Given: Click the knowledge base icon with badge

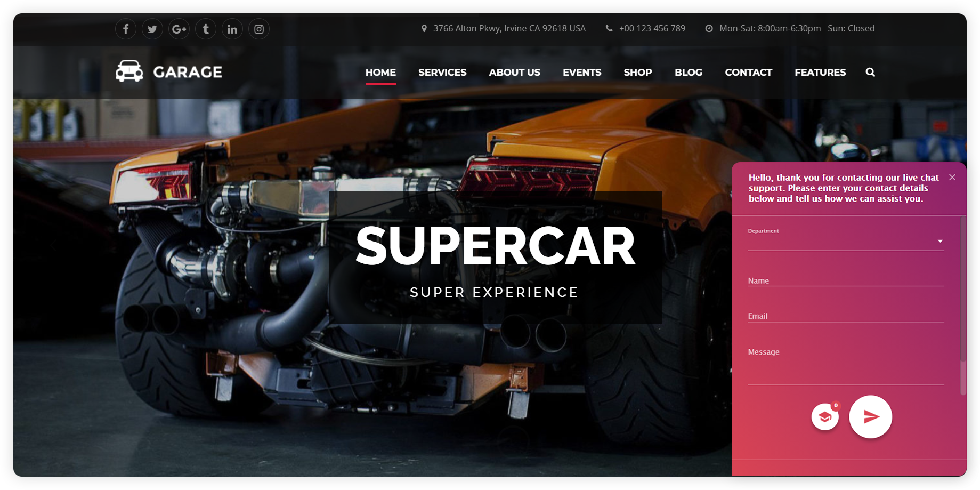Looking at the screenshot, I should 825,416.
